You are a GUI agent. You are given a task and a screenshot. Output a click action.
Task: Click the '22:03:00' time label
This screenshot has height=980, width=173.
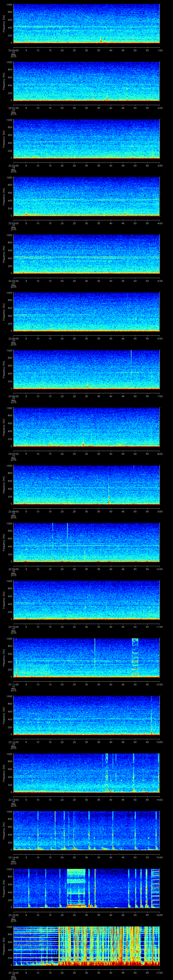tap(13, 223)
